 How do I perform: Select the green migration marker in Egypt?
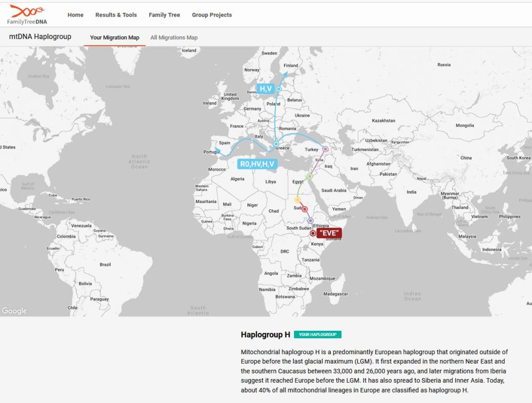click(309, 177)
